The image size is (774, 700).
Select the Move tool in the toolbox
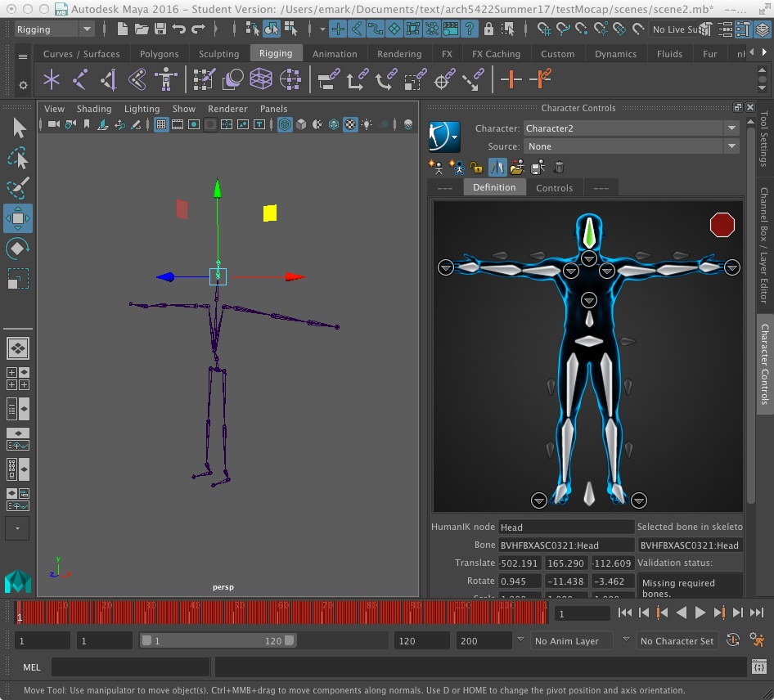click(x=18, y=218)
